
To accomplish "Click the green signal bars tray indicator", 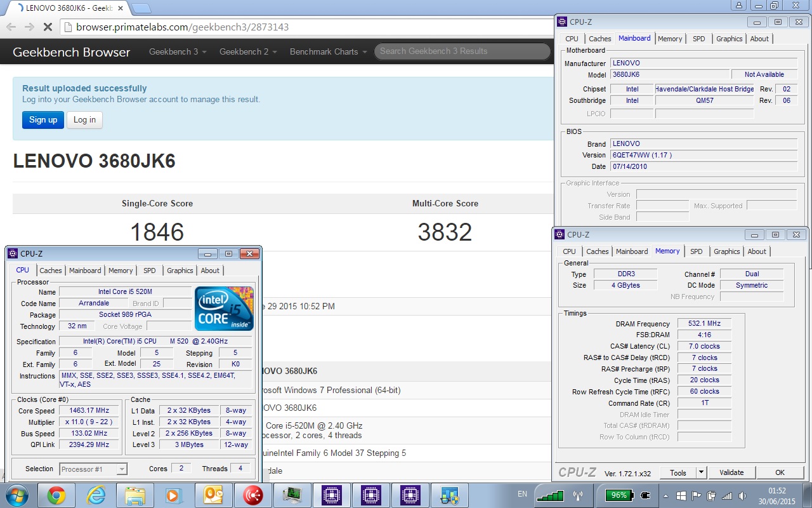I will (x=550, y=495).
